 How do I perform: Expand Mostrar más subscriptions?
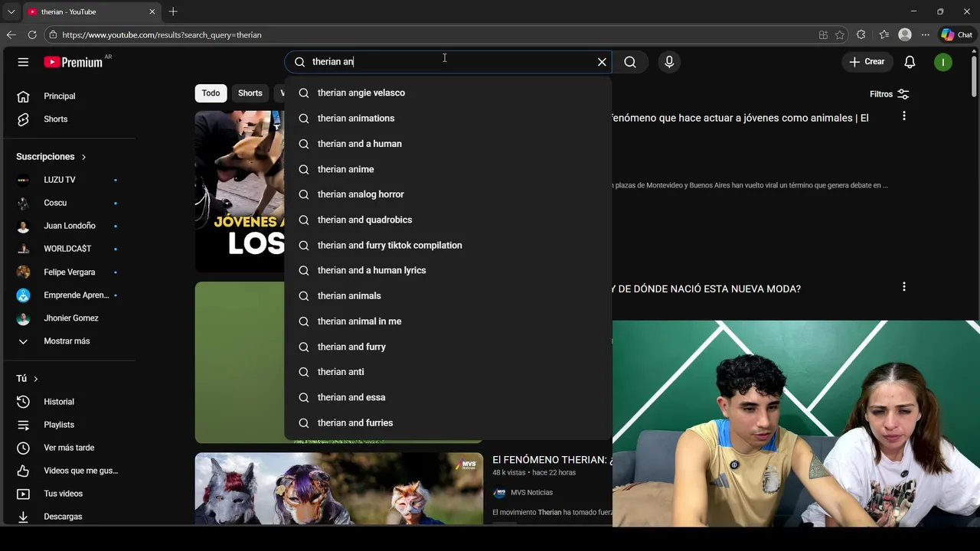(67, 341)
